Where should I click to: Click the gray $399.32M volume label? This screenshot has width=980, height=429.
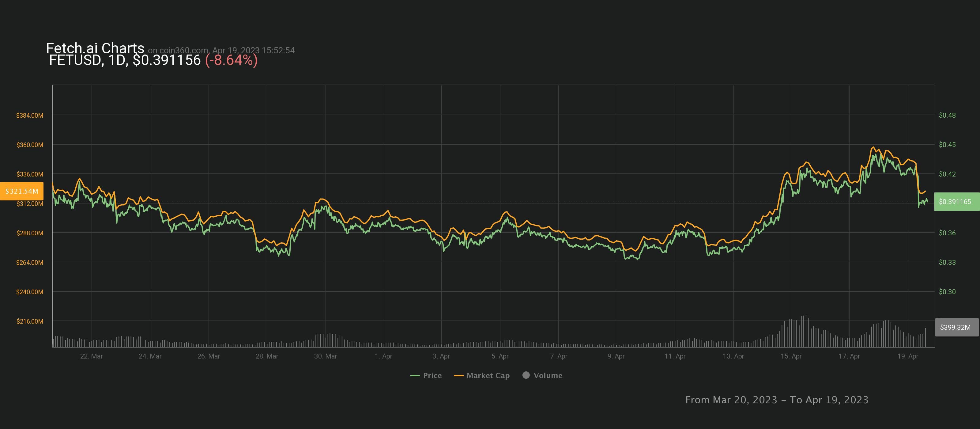955,327
